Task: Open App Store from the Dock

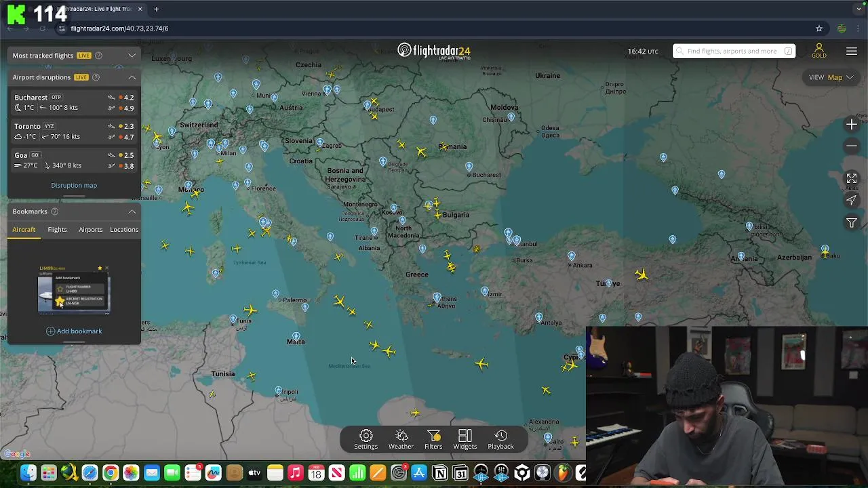Action: (419, 473)
